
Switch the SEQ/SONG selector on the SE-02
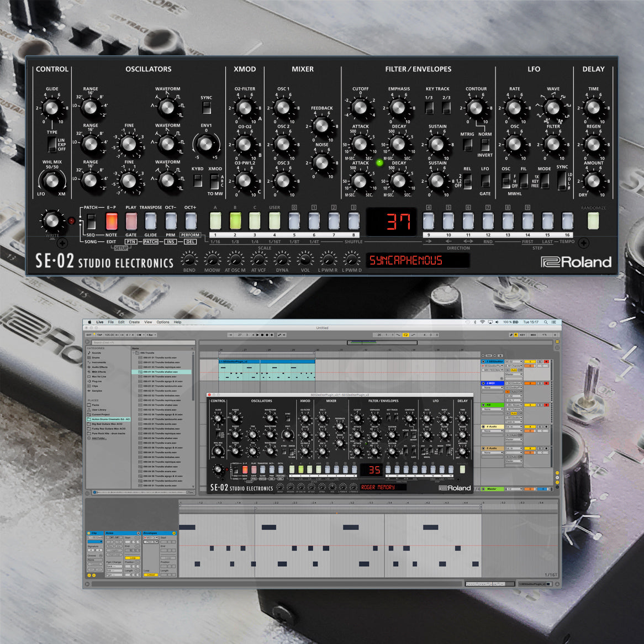pyautogui.click(x=91, y=221)
